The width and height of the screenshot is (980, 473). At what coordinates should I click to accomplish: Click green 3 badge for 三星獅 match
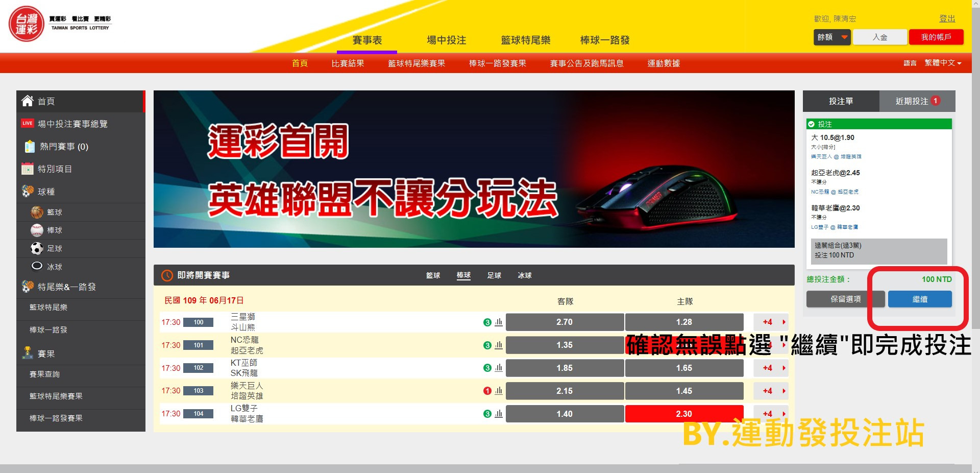487,322
